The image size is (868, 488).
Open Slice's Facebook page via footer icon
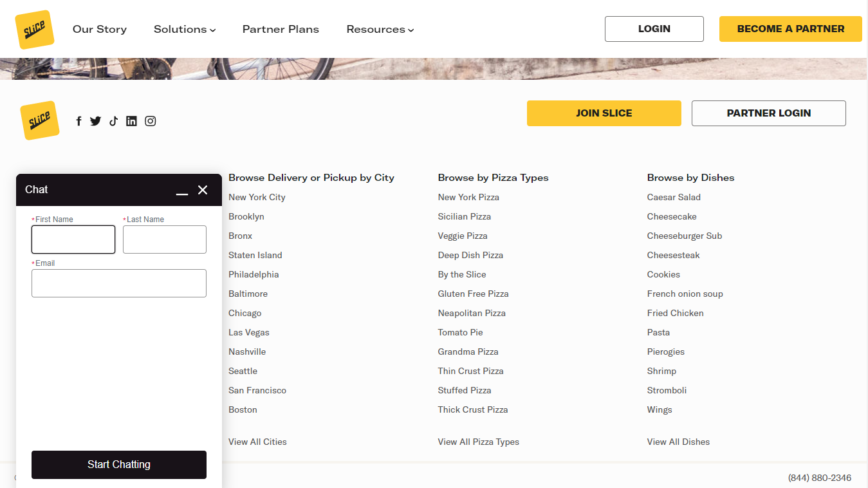pyautogui.click(x=78, y=120)
